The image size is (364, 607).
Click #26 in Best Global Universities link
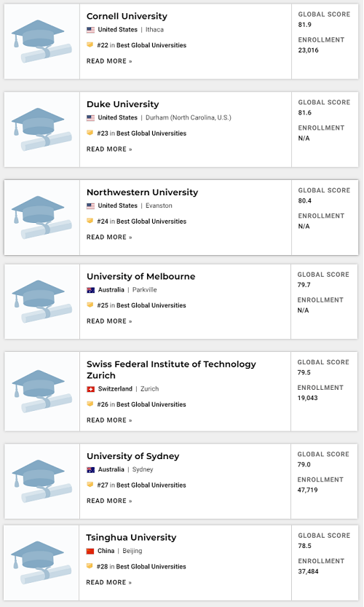pos(141,404)
